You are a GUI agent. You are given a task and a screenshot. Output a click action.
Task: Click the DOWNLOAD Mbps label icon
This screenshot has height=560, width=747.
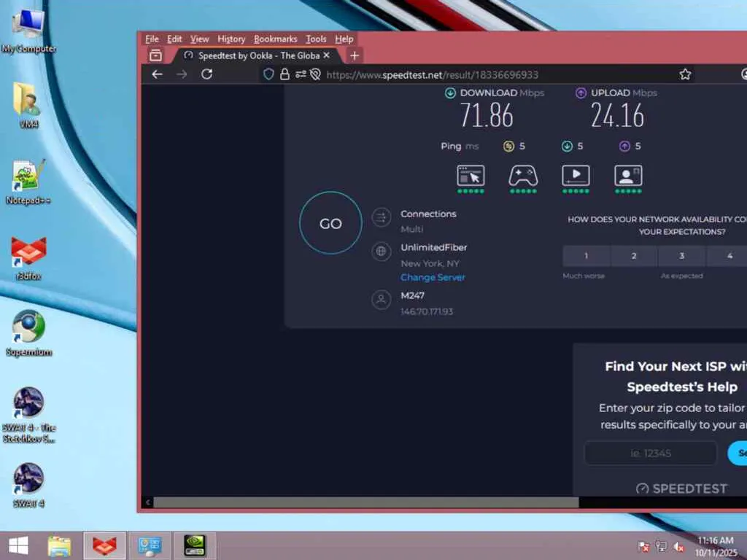pos(450,93)
